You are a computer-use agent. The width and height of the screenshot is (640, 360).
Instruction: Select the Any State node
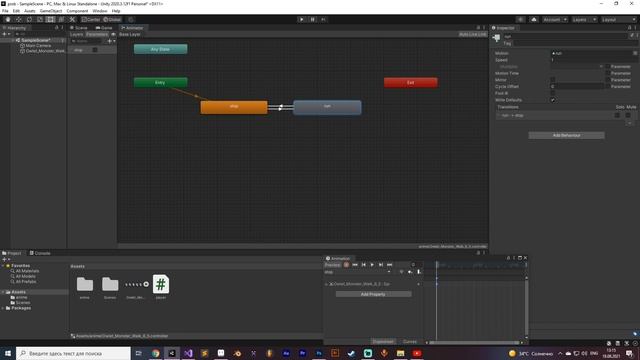tap(160, 49)
